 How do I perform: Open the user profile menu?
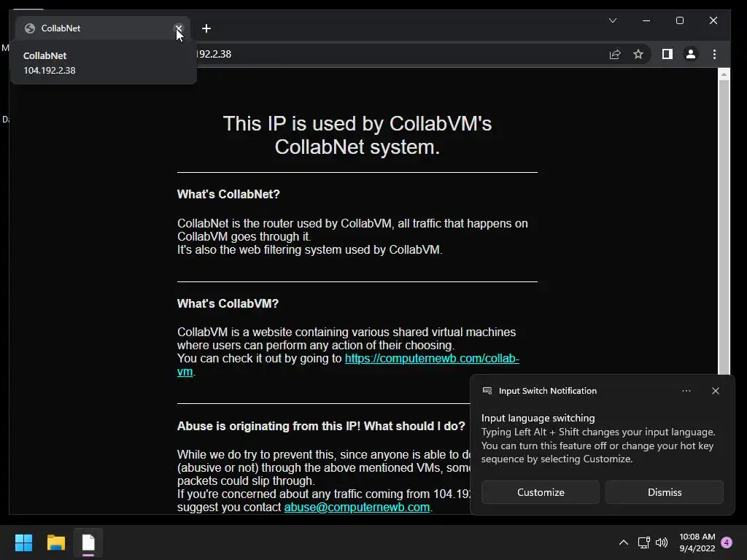(691, 54)
